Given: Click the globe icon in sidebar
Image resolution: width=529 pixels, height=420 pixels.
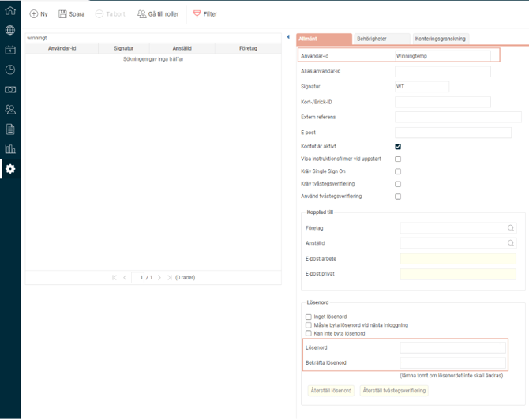Looking at the screenshot, I should click(10, 31).
